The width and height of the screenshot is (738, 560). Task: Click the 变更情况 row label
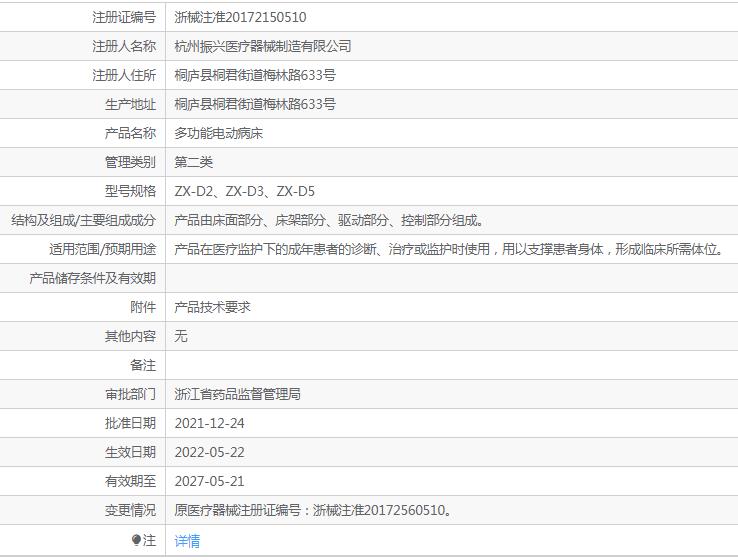coord(130,510)
